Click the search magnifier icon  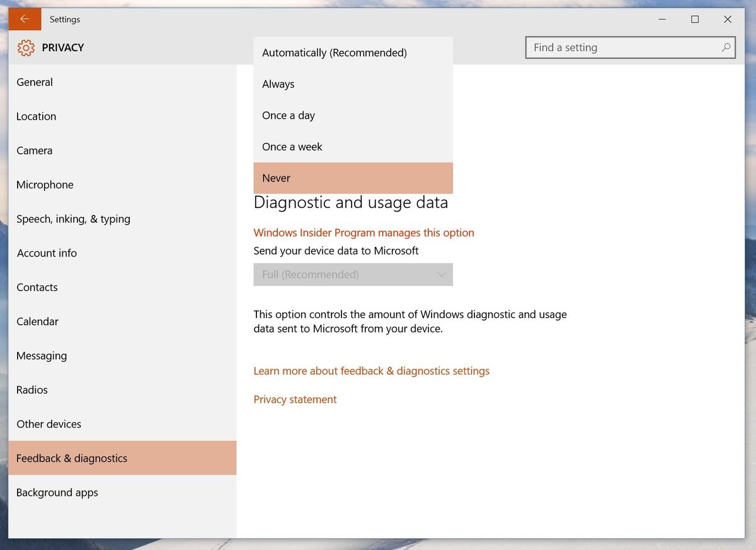pyautogui.click(x=726, y=47)
